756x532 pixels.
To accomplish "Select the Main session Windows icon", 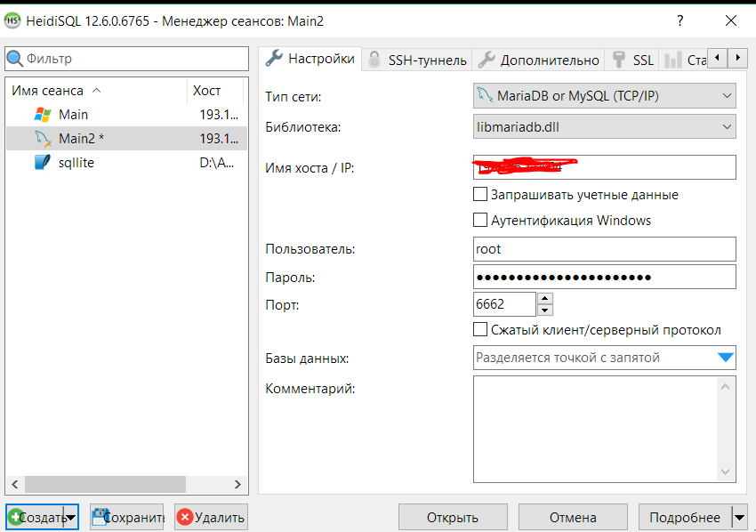I will click(42, 114).
